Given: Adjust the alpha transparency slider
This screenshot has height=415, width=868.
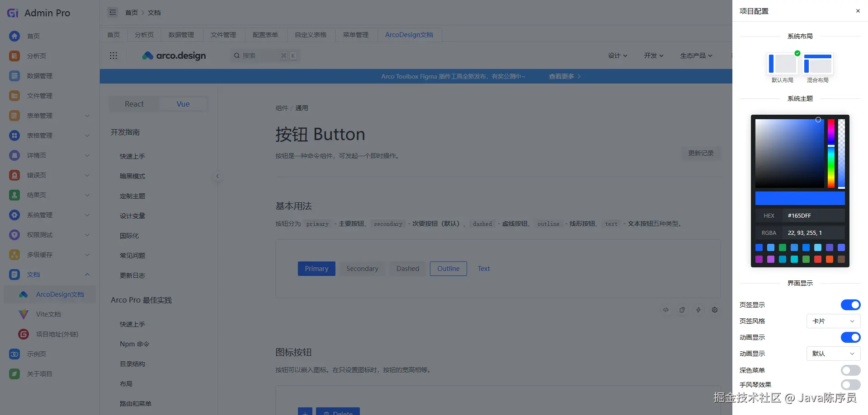Looking at the screenshot, I should click(x=841, y=154).
